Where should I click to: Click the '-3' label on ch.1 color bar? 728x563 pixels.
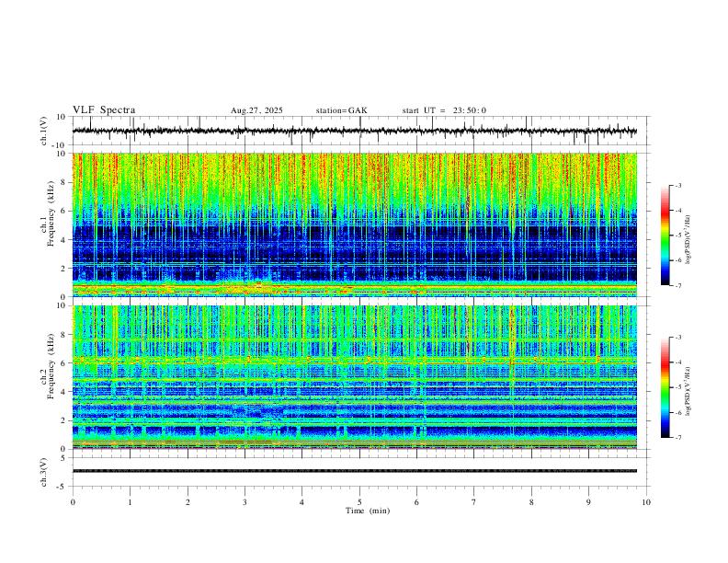click(677, 186)
